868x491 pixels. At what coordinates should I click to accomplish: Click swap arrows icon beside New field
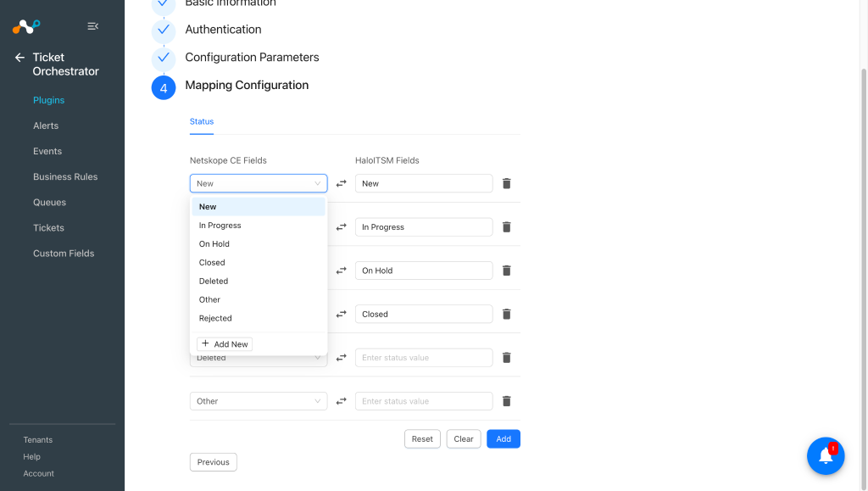pyautogui.click(x=342, y=183)
